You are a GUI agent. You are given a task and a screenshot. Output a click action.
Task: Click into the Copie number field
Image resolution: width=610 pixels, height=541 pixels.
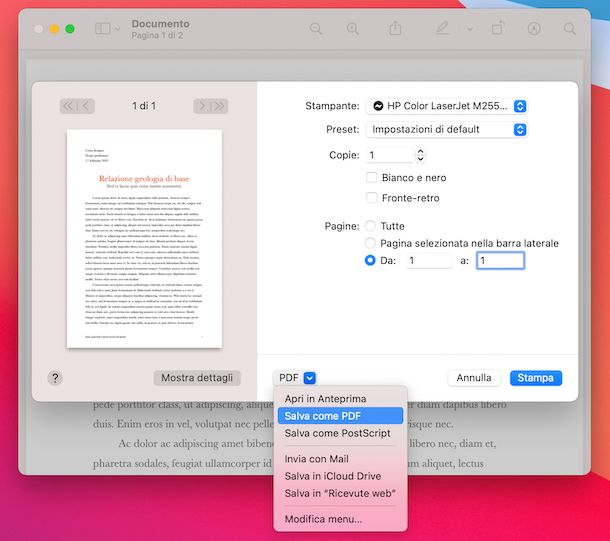(389, 155)
